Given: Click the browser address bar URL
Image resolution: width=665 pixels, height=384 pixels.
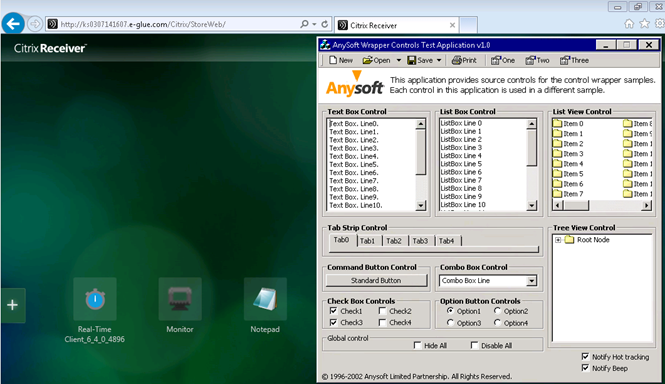Looking at the screenshot, I should point(142,24).
